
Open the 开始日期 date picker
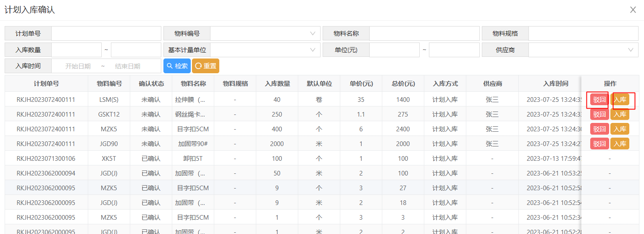78,66
